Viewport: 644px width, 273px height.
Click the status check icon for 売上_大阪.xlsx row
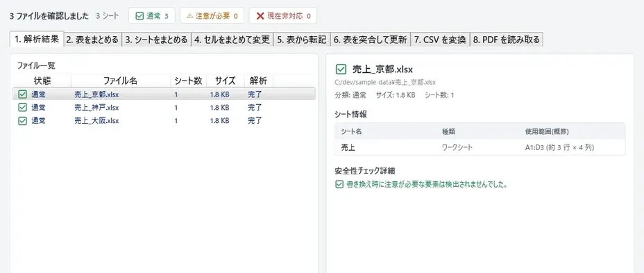click(x=23, y=121)
